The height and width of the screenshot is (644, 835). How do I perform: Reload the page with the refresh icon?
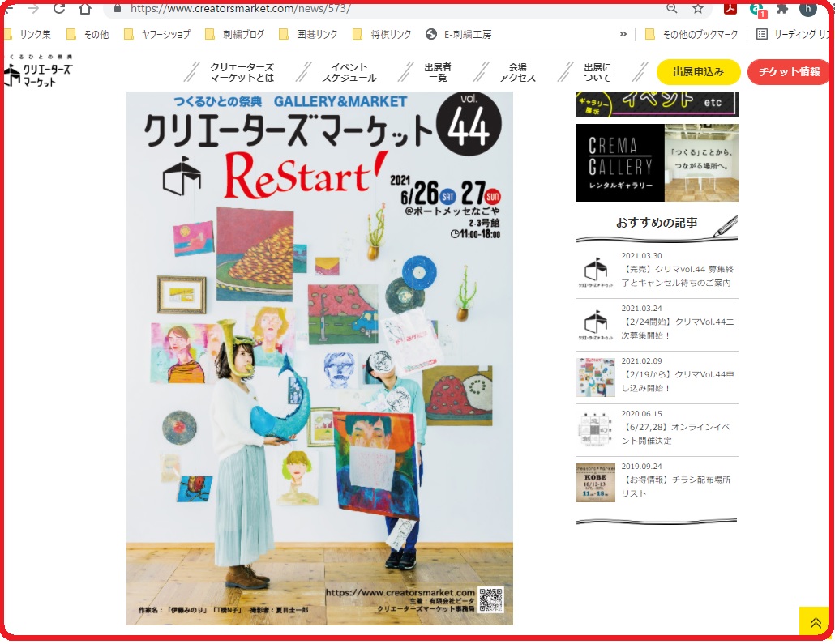pyautogui.click(x=59, y=9)
